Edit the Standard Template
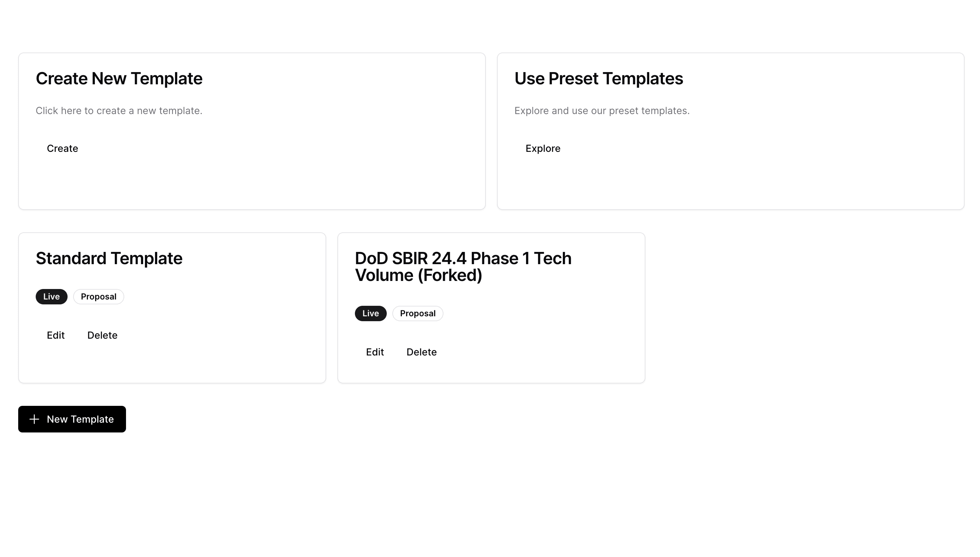The width and height of the screenshot is (980, 557). pos(56,335)
